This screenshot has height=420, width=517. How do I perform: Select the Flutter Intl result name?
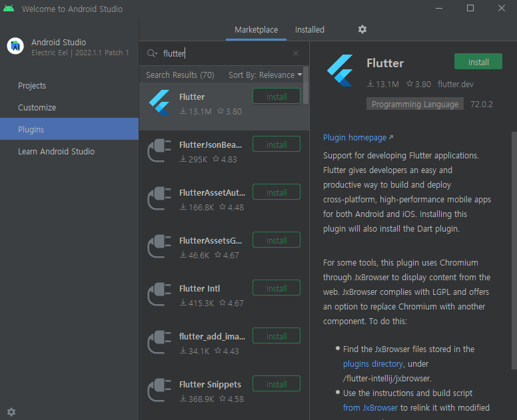[x=199, y=289]
